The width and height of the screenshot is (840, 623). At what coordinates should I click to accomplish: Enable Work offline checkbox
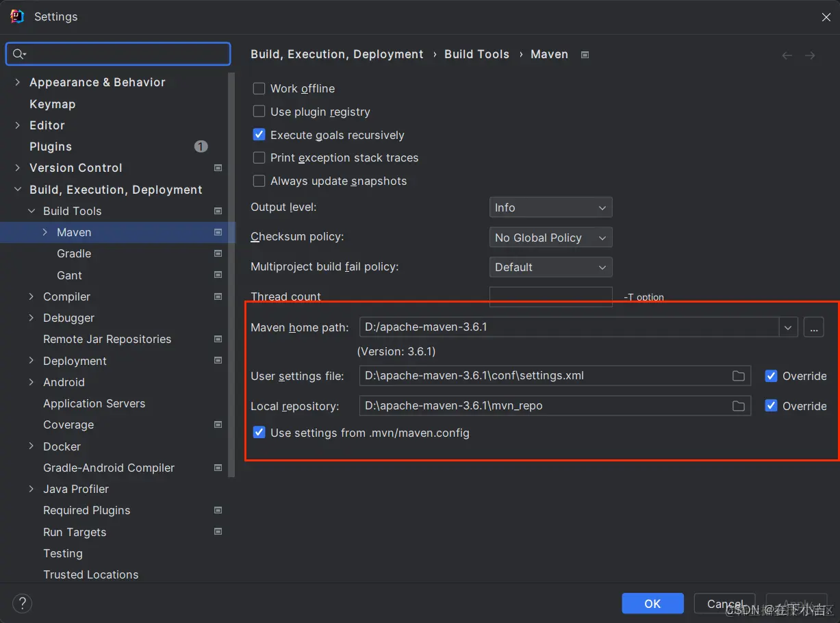pos(259,88)
